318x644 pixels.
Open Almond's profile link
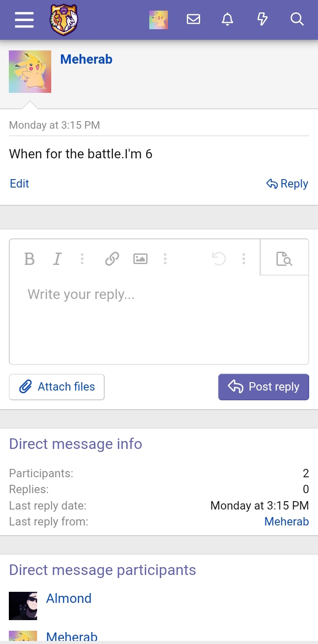click(68, 598)
